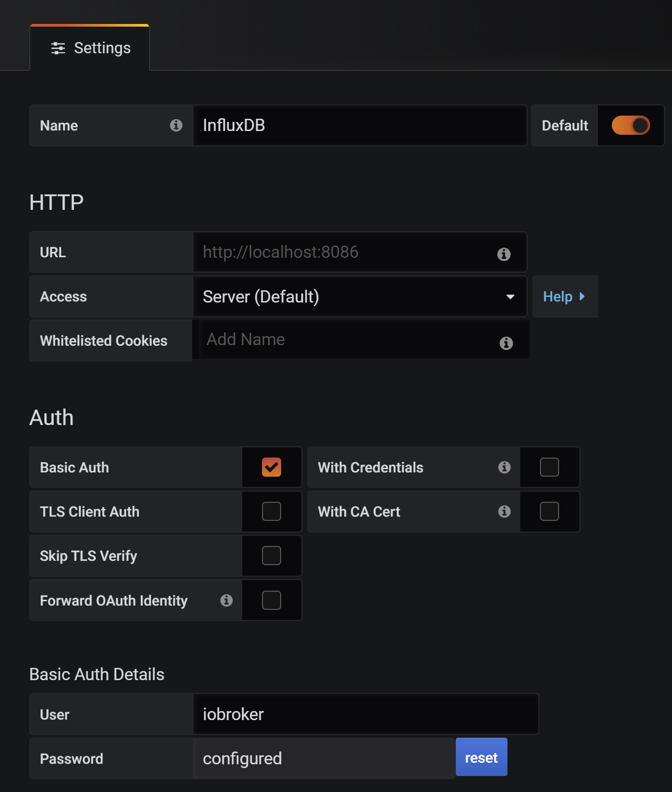Expand the Help section for Access
This screenshot has width=672, height=792.
(x=565, y=297)
